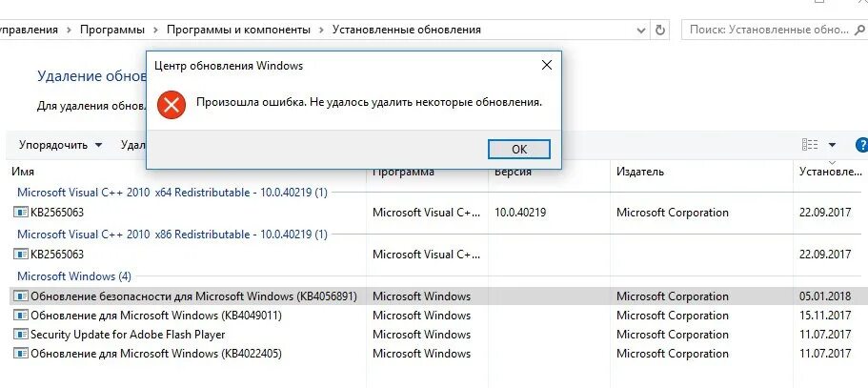
Task: Collapse the Microsoft Windows (4) group
Action: (x=74, y=276)
